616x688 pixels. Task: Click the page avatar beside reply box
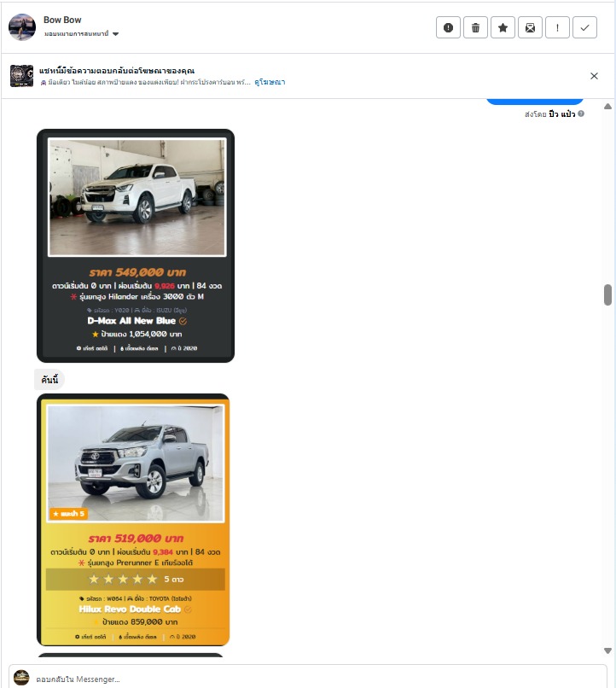pos(21,678)
